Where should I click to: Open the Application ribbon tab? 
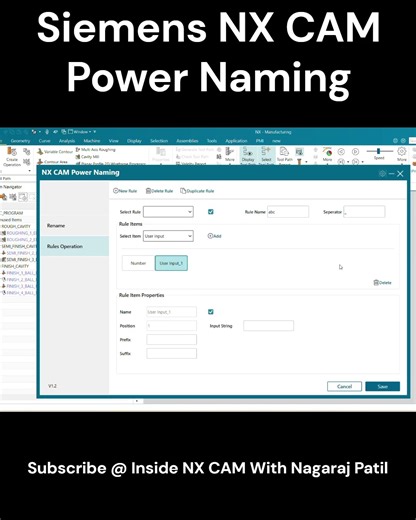[236, 141]
